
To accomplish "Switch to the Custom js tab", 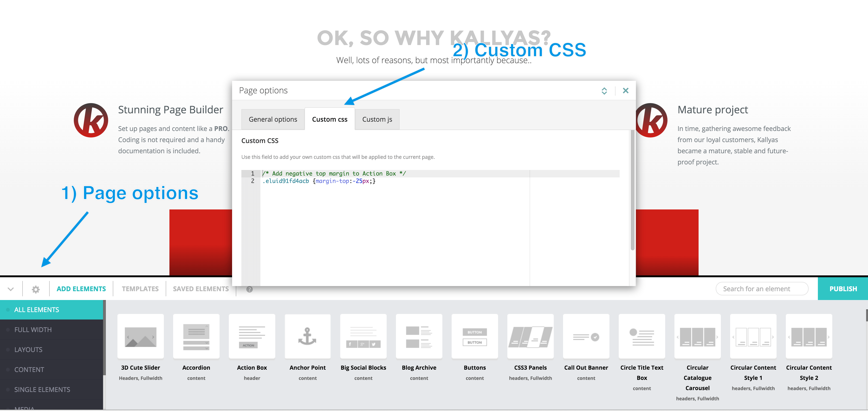I will [377, 119].
